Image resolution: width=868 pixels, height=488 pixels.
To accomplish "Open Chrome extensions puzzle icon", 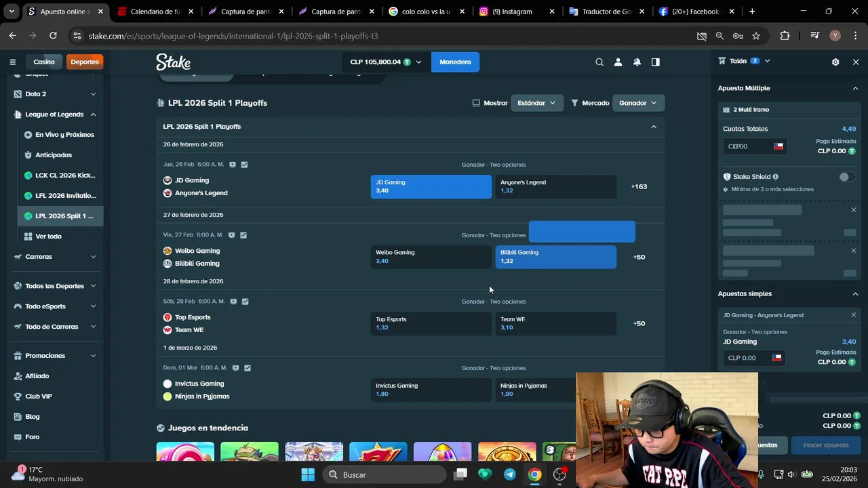I will 785,36.
